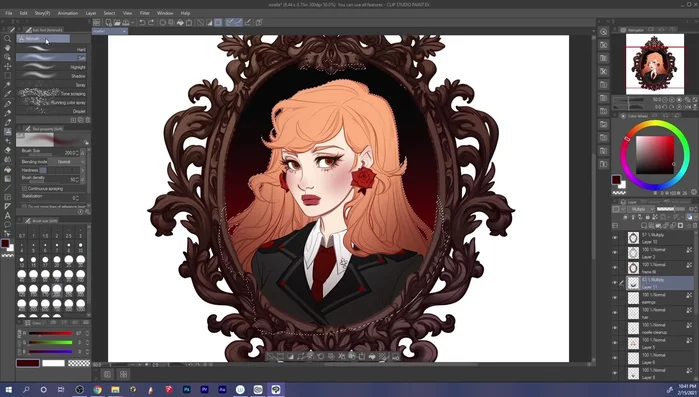The width and height of the screenshot is (699, 397).
Task: Hide Layer 11 with its eye icon
Action: 615,283
